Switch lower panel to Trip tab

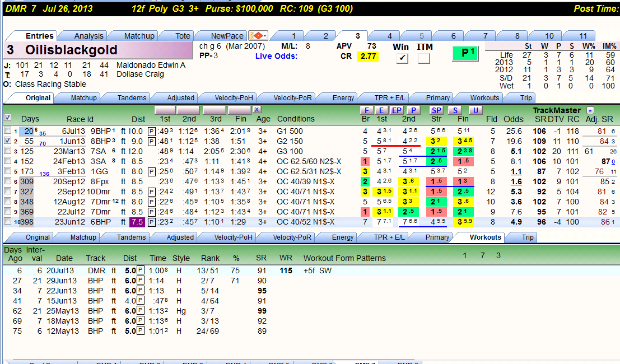click(x=528, y=237)
